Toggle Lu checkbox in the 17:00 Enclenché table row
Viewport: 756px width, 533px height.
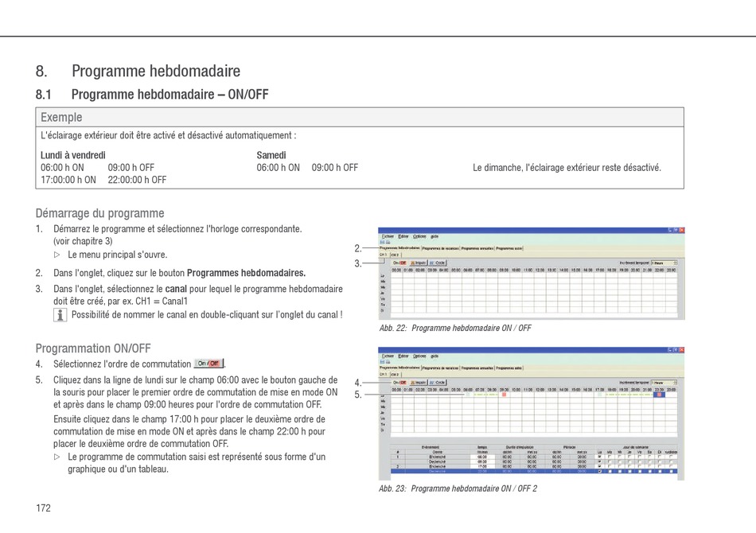(x=600, y=466)
